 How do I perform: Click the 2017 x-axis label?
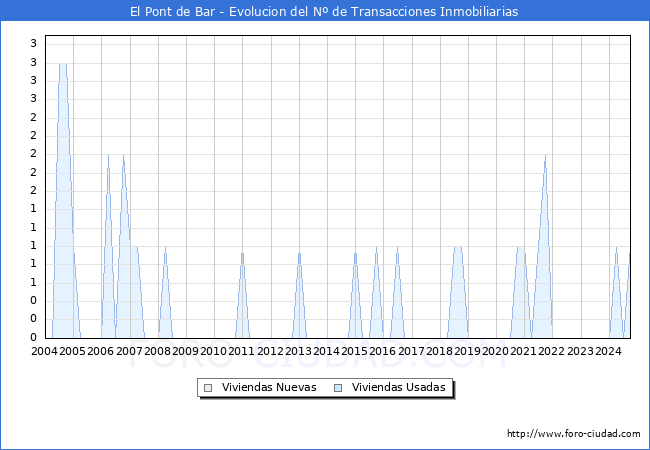coord(411,351)
